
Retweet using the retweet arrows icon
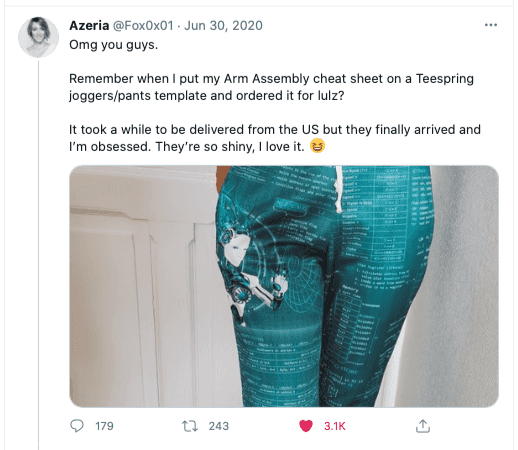click(190, 426)
